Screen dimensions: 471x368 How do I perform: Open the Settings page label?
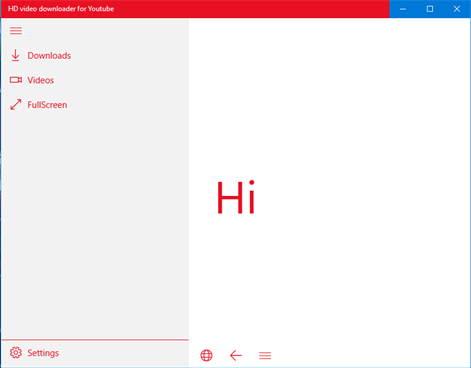pyautogui.click(x=43, y=353)
